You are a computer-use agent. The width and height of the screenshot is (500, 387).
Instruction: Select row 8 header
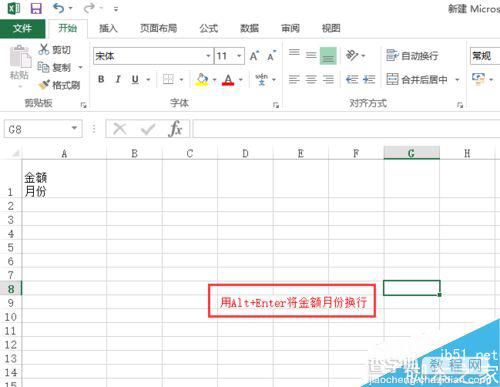[x=11, y=288]
